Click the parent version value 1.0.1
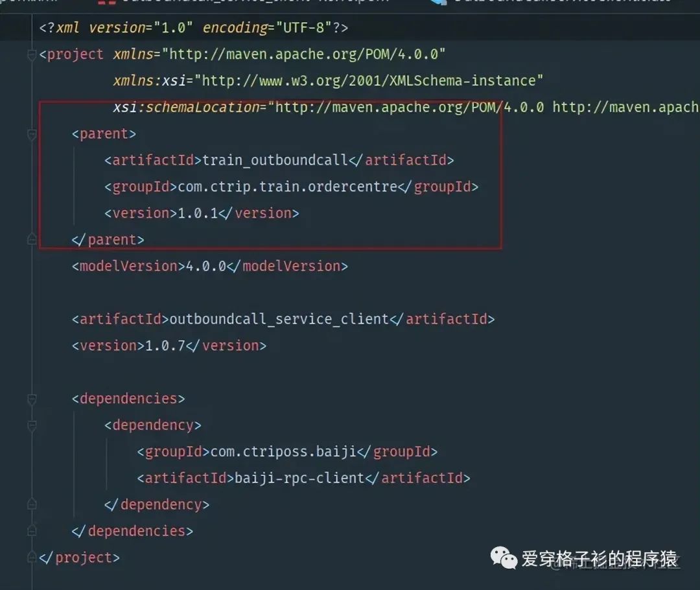 pos(197,213)
